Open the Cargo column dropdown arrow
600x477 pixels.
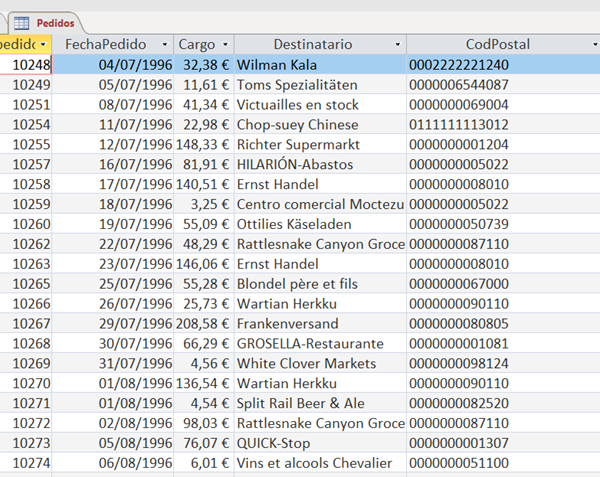pos(224,45)
